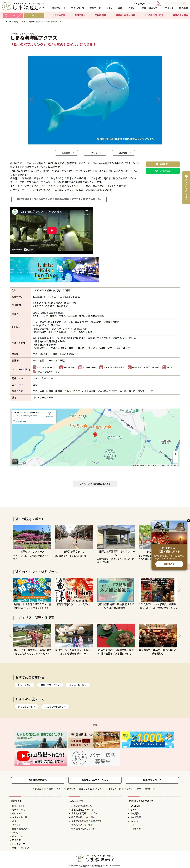
Task: Send the page with the LINEで送る button
Action: click(x=163, y=171)
